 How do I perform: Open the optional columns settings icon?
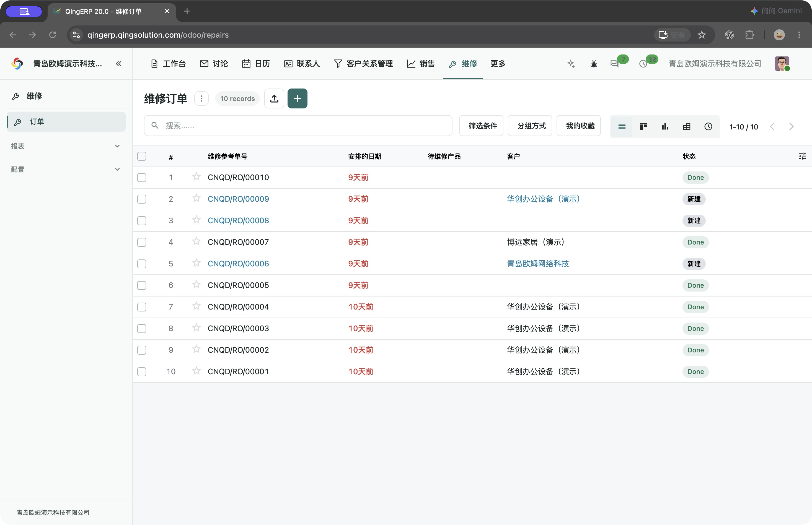802,156
